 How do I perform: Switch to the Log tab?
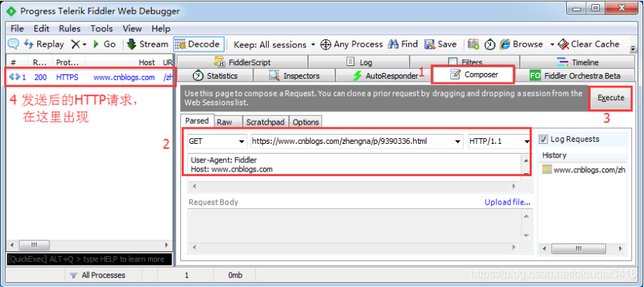(x=359, y=62)
